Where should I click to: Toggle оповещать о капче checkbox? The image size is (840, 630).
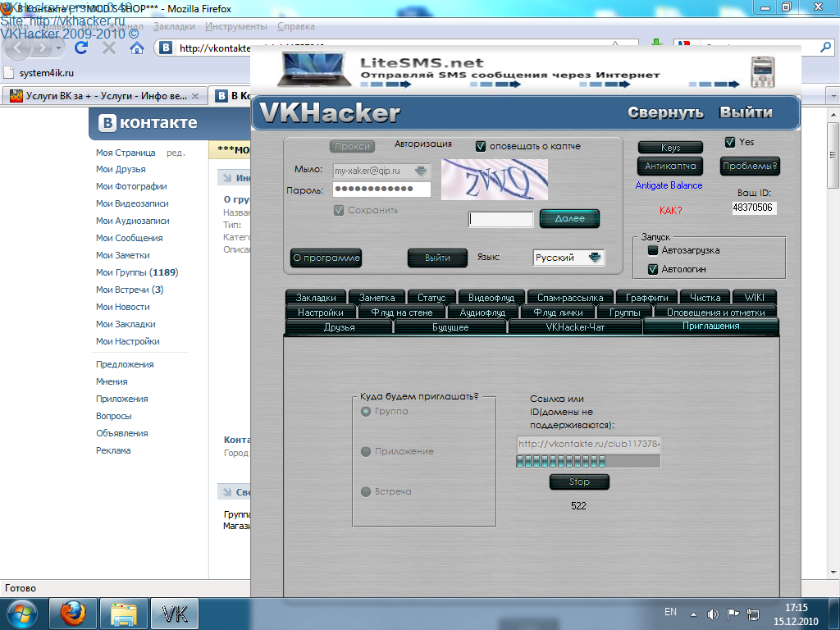coord(481,146)
